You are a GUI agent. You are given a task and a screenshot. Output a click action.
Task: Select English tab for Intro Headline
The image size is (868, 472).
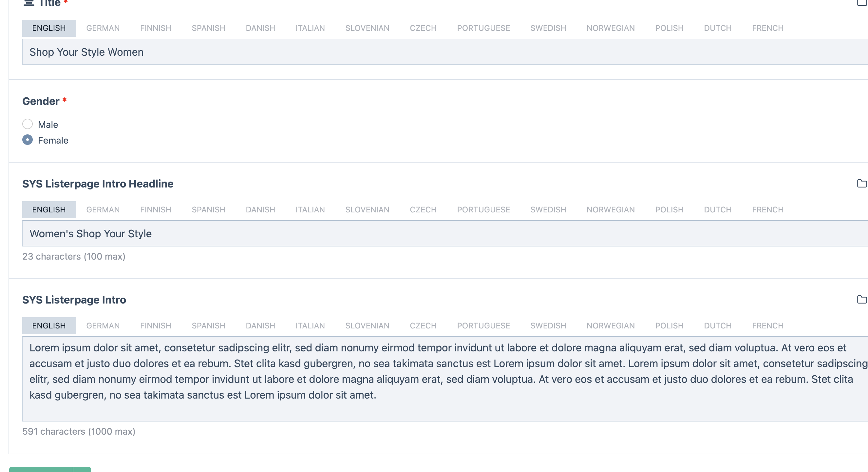point(49,210)
